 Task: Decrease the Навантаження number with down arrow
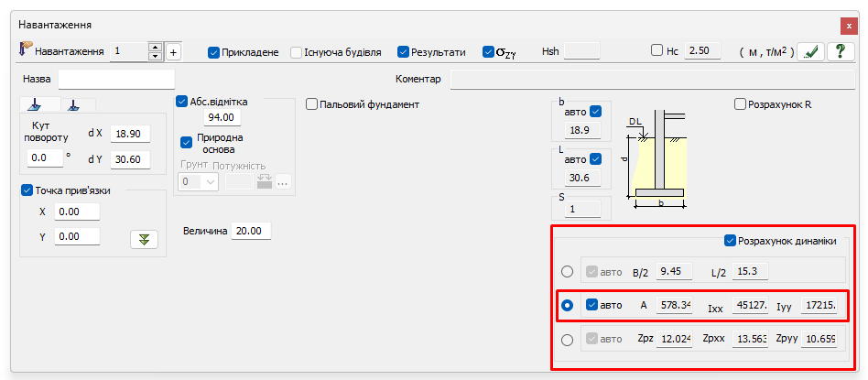pyautogui.click(x=155, y=57)
